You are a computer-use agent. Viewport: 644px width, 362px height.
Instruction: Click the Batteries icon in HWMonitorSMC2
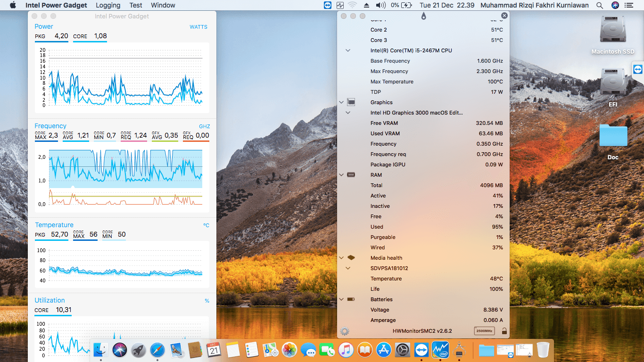[351, 299]
